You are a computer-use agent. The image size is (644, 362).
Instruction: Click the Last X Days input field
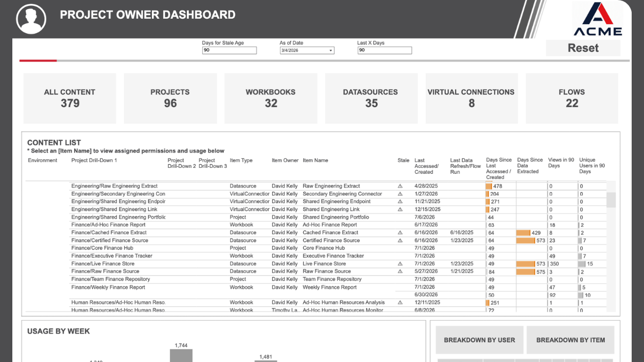point(385,50)
